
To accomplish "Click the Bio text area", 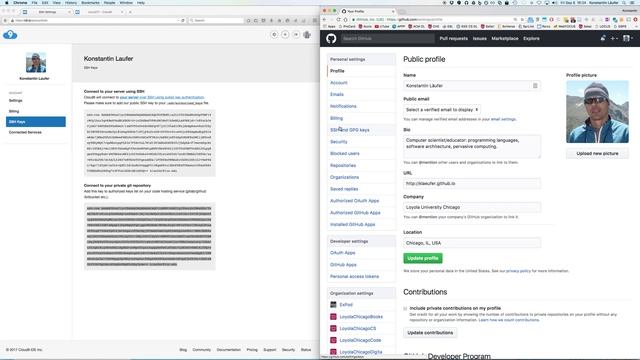I will [472, 147].
